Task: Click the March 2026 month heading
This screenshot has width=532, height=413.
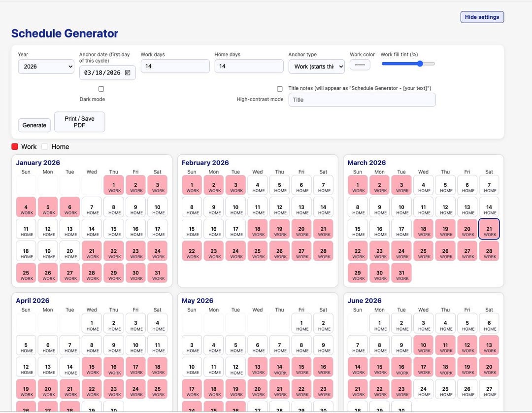Action: [366, 163]
